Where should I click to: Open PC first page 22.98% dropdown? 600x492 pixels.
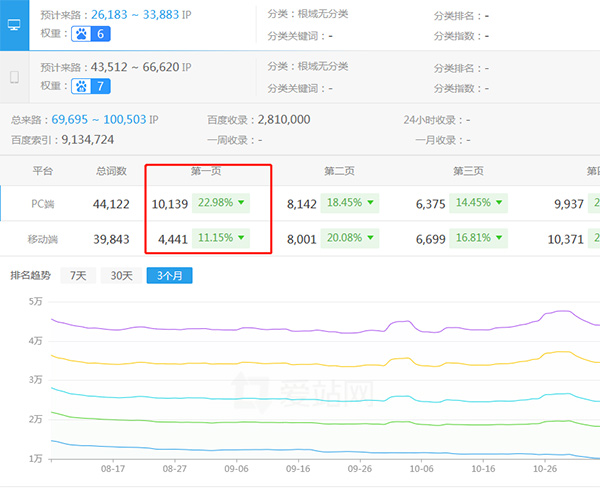tap(221, 203)
